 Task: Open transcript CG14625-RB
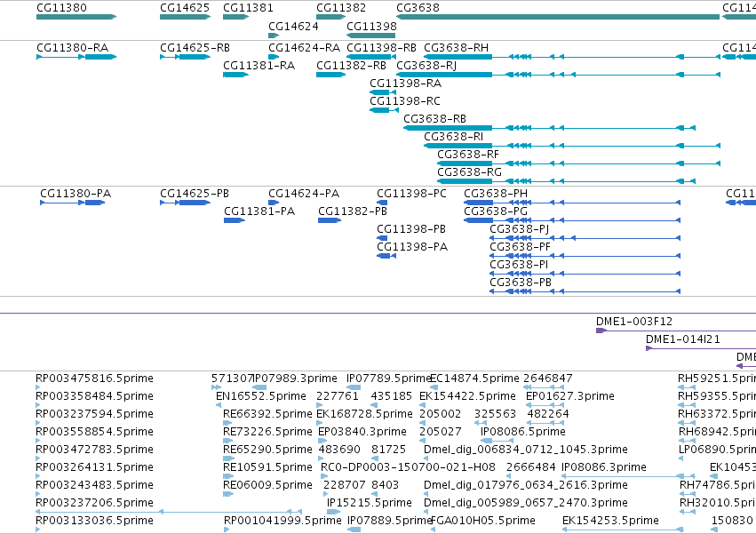(195, 48)
